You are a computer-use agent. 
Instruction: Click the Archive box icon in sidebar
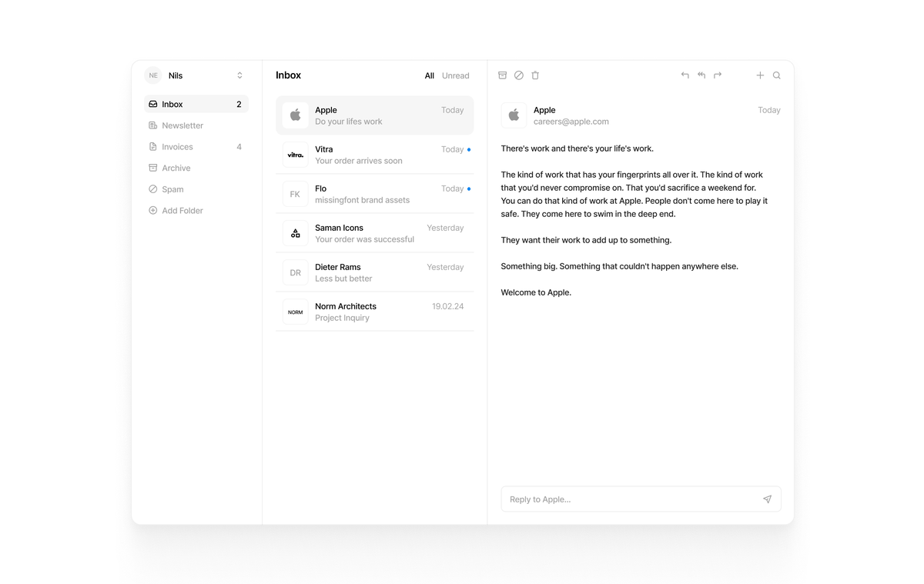(153, 168)
